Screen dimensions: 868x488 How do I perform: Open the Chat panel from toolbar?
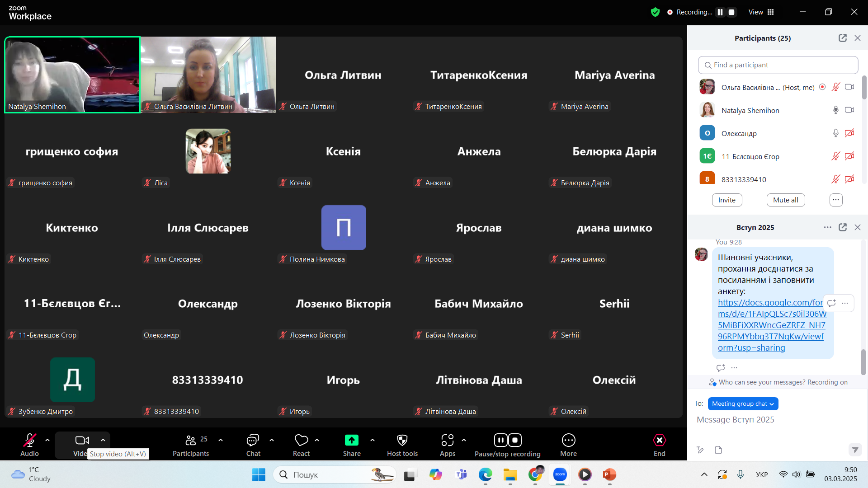[x=253, y=445]
